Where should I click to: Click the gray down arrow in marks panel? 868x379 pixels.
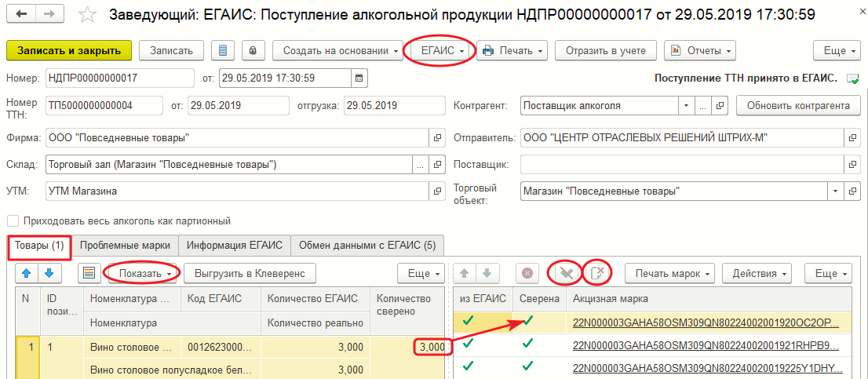[487, 273]
